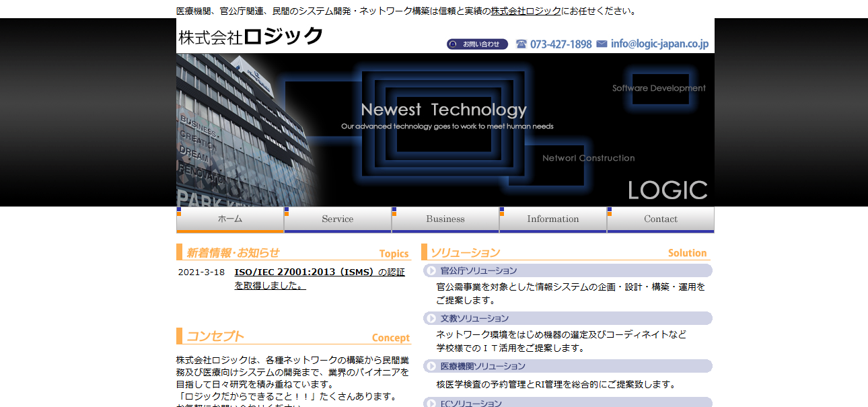This screenshot has width=868, height=407.
Task: Click the お問い合わせ button
Action: 477,44
